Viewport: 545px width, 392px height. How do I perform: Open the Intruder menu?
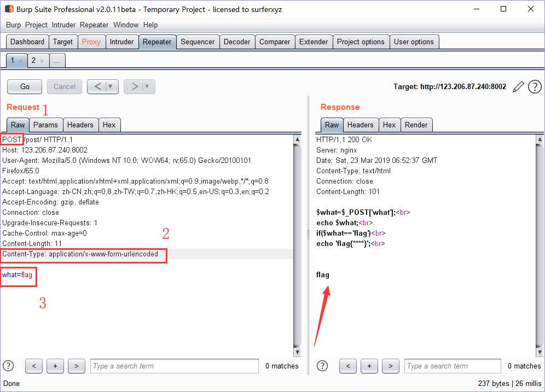pyautogui.click(x=63, y=25)
